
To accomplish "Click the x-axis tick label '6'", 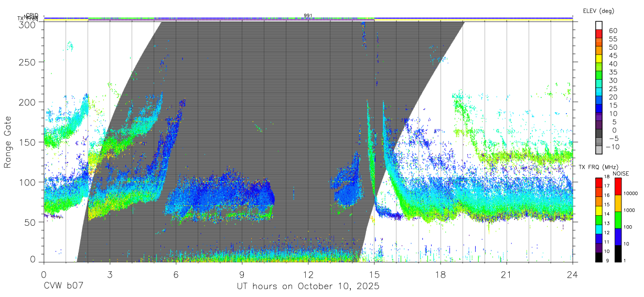I will pyautogui.click(x=176, y=274).
